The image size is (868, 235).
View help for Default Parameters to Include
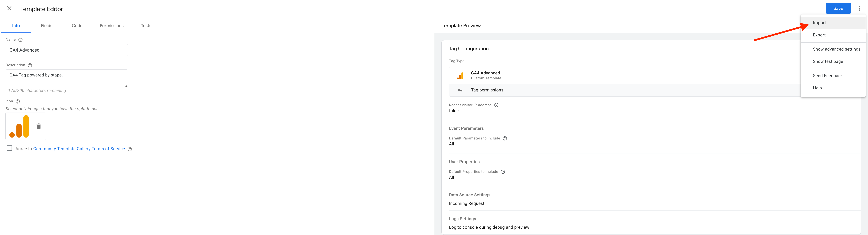point(504,138)
